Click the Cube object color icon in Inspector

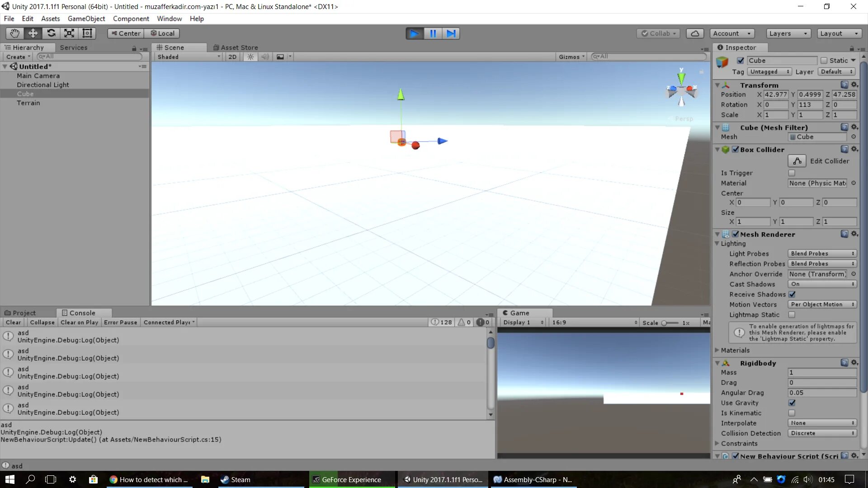[x=722, y=62]
